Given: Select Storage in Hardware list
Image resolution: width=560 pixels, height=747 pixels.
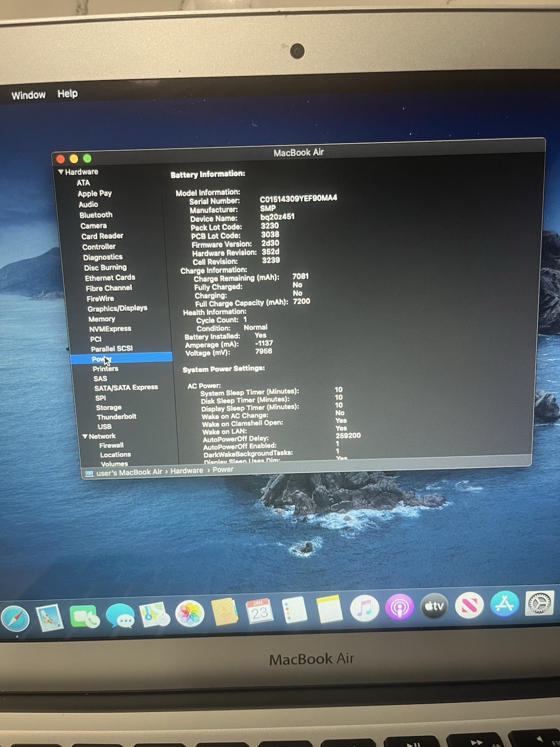Looking at the screenshot, I should (x=109, y=408).
